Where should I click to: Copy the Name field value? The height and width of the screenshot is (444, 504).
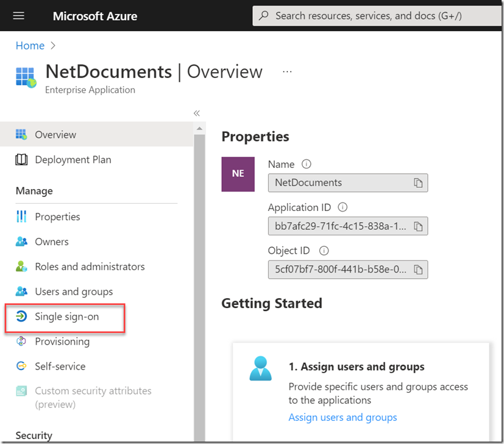418,183
